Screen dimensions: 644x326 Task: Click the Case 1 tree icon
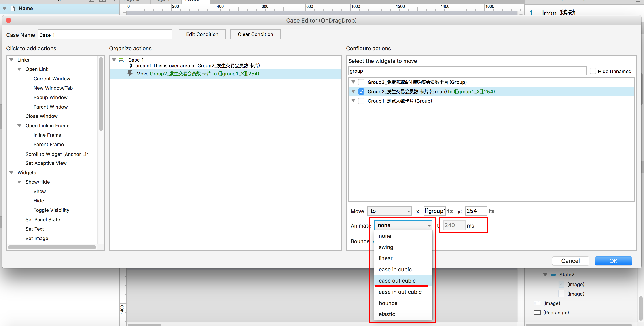click(x=121, y=60)
